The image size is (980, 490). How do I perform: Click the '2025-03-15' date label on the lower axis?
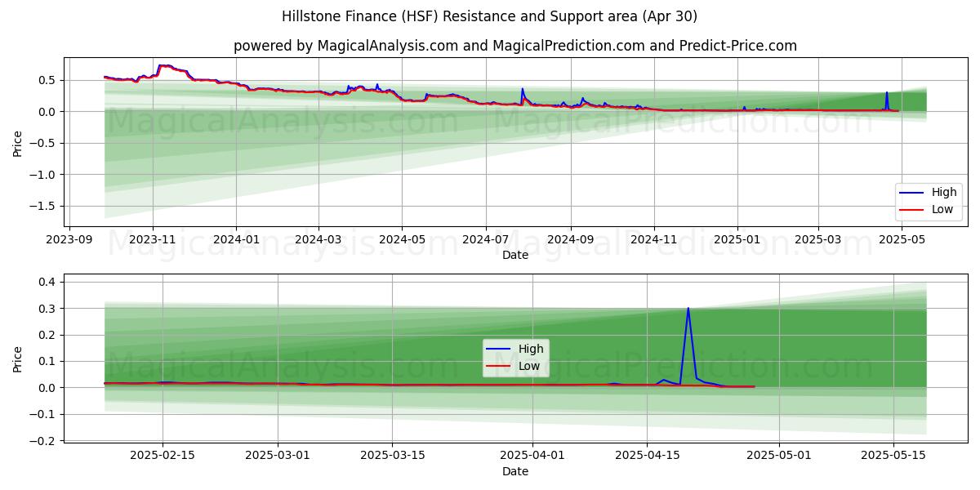click(x=393, y=456)
